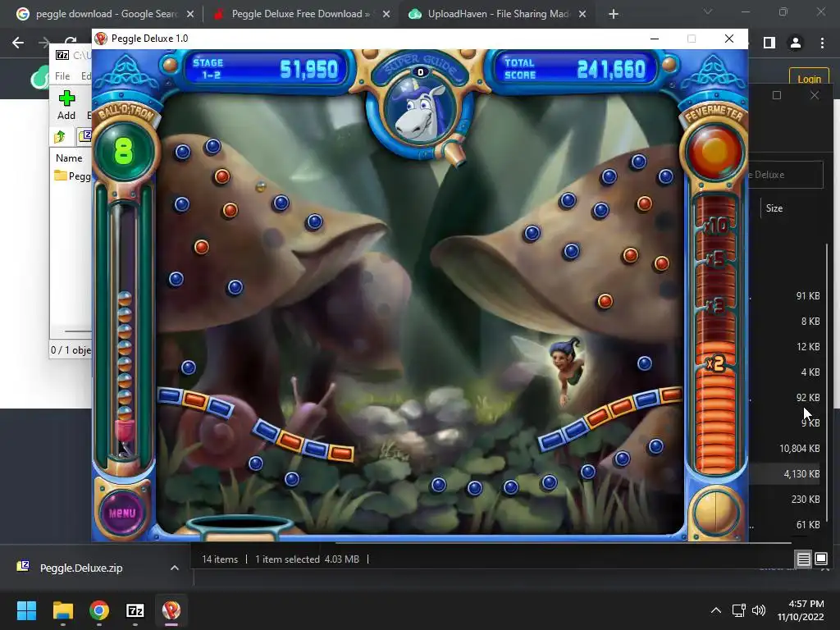This screenshot has width=840, height=630.
Task: Expand the Peggle.Deluxe.zip download options chevron
Action: tap(175, 568)
